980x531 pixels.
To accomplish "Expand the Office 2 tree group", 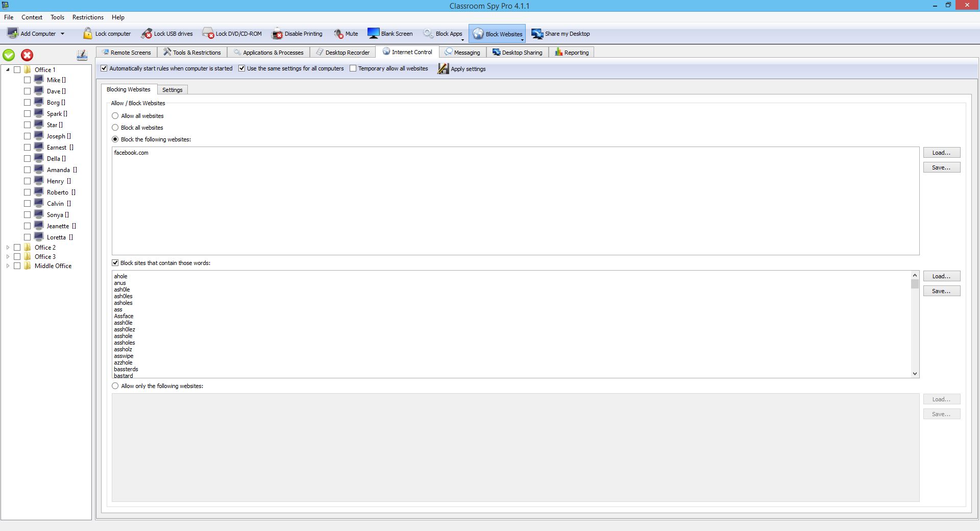I will coord(8,248).
